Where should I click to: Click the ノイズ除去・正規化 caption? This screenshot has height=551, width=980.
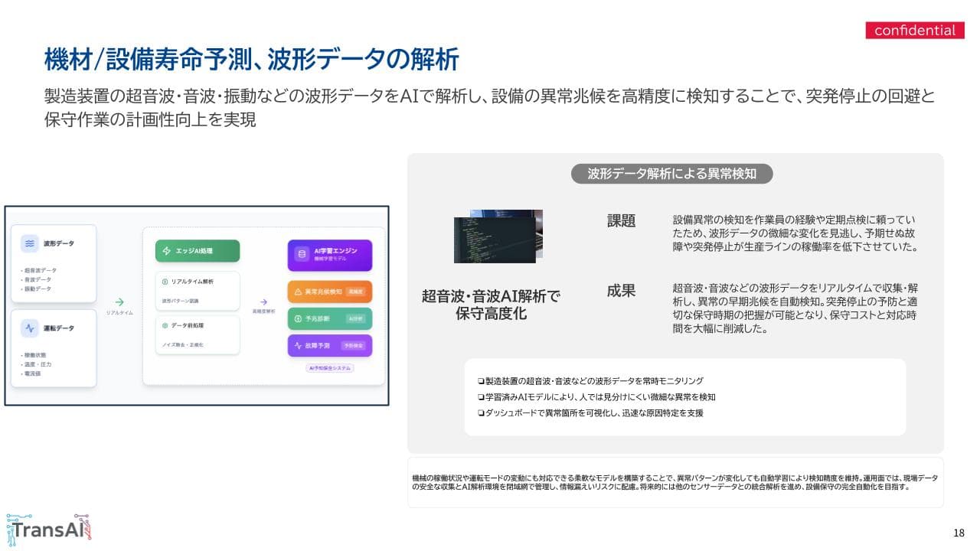tap(182, 345)
